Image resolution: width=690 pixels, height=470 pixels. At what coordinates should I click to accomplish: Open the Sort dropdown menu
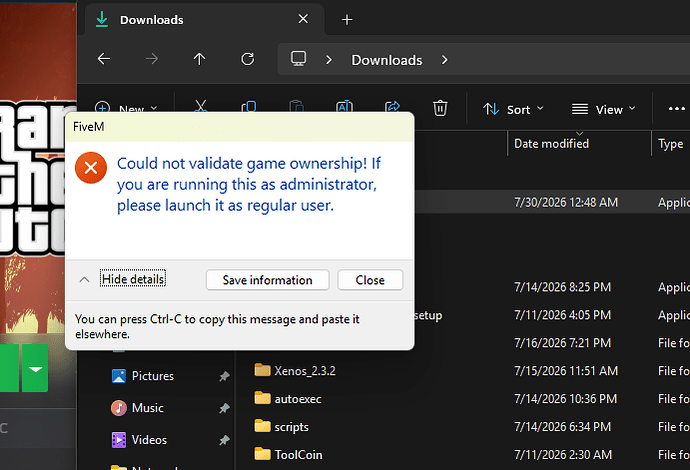click(x=513, y=109)
